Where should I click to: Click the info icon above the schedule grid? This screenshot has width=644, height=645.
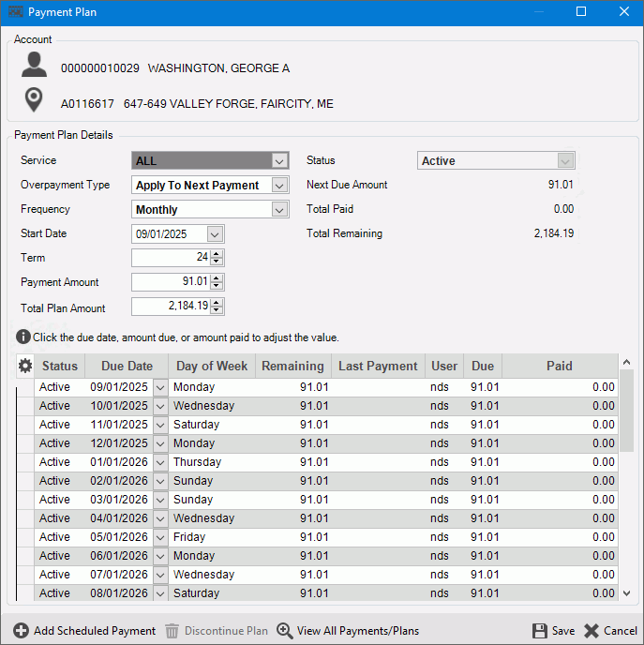tap(23, 337)
